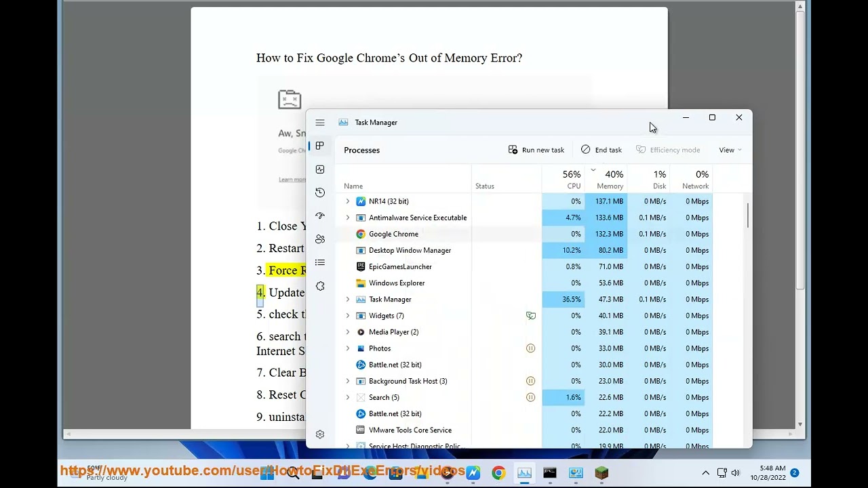Click the document window scroll-down arrow
Viewport: 868px width, 488px height.
click(800, 424)
